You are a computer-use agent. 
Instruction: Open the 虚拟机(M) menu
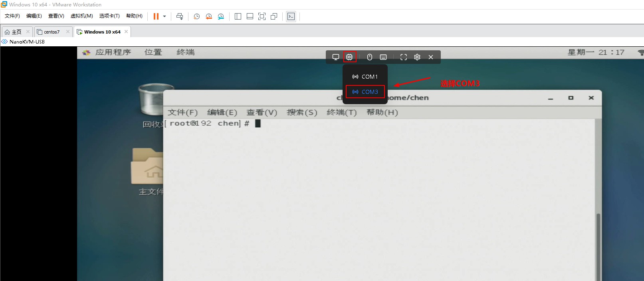pyautogui.click(x=82, y=16)
